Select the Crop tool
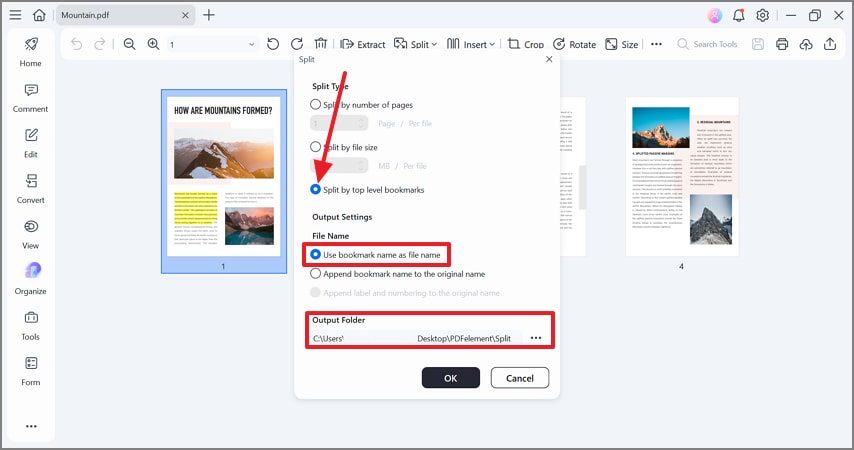The image size is (854, 450). coord(526,44)
